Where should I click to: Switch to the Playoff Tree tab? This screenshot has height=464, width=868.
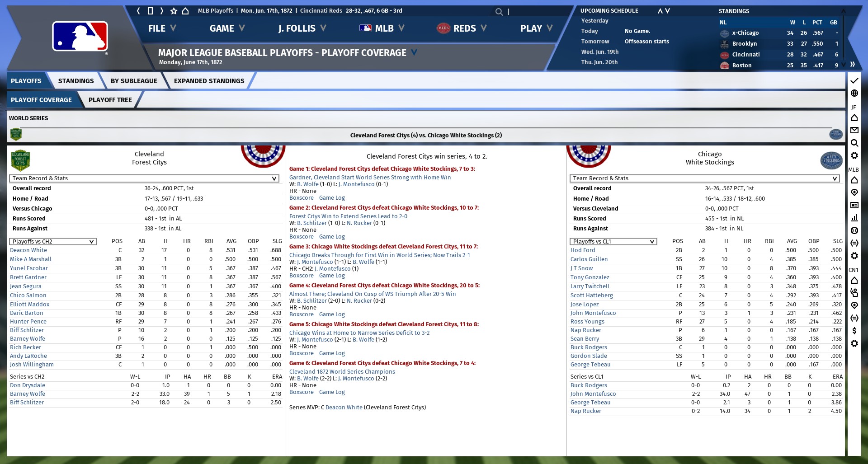click(x=110, y=100)
